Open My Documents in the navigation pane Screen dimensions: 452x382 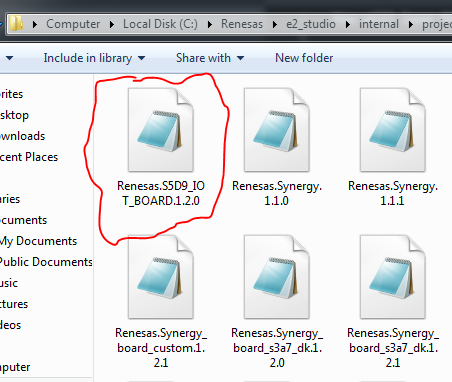(x=38, y=241)
